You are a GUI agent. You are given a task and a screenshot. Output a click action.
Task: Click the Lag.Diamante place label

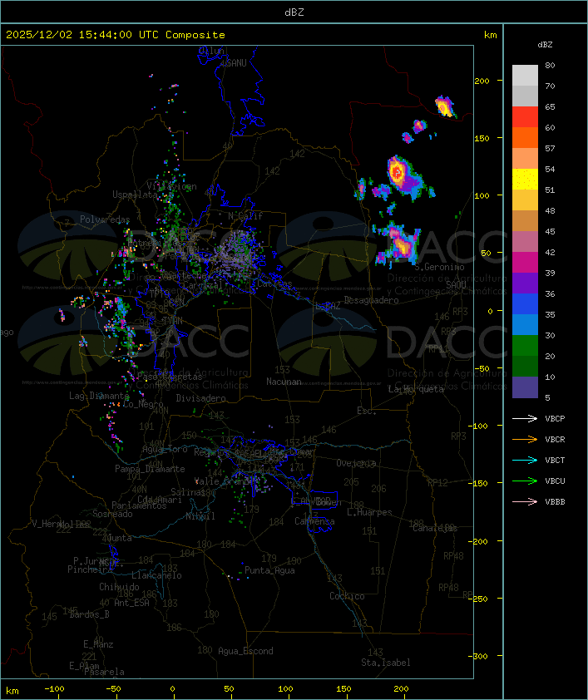coord(99,396)
